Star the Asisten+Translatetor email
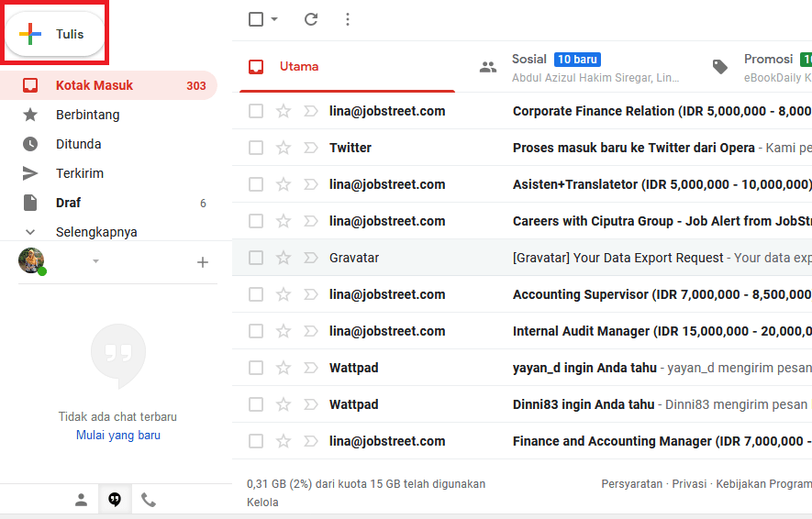This screenshot has width=812, height=519. point(284,184)
